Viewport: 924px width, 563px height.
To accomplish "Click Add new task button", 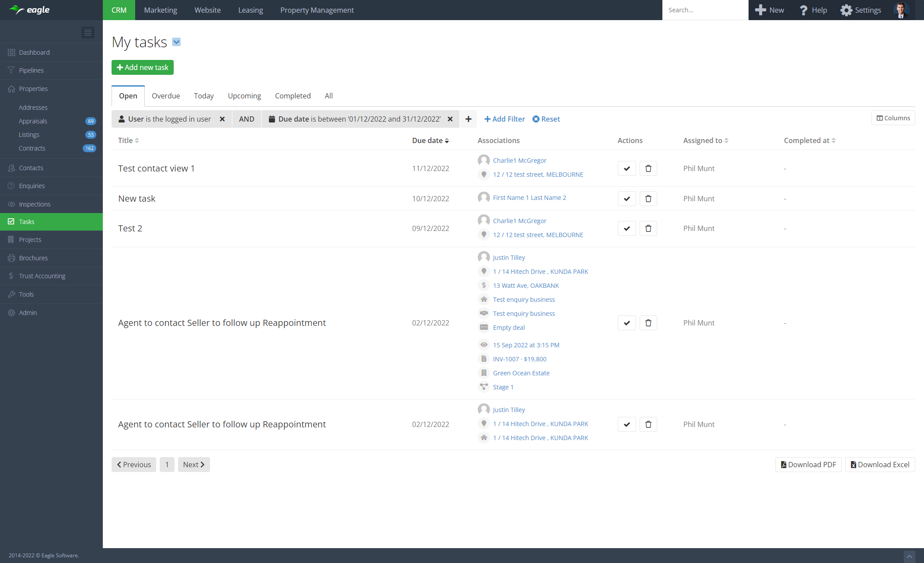I will click(x=143, y=67).
